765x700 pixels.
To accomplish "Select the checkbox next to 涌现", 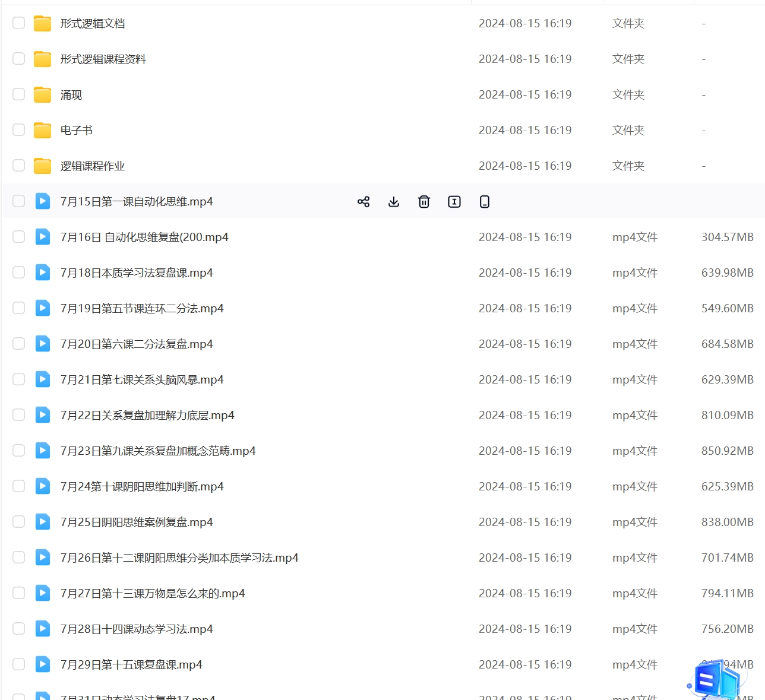I will pos(19,94).
